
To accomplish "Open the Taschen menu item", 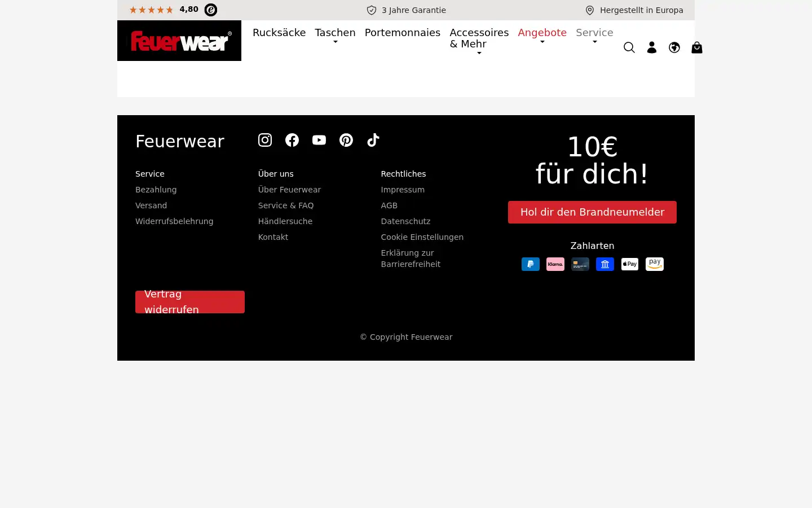I will [x=336, y=33].
